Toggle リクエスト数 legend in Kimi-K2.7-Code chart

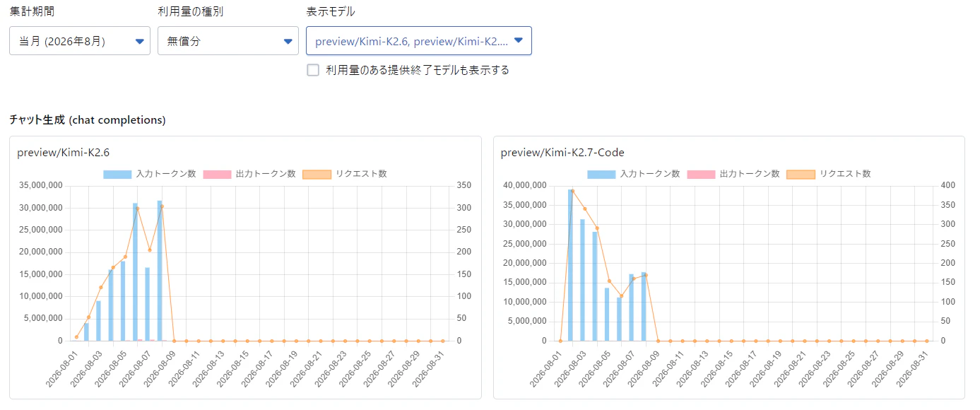tap(829, 174)
